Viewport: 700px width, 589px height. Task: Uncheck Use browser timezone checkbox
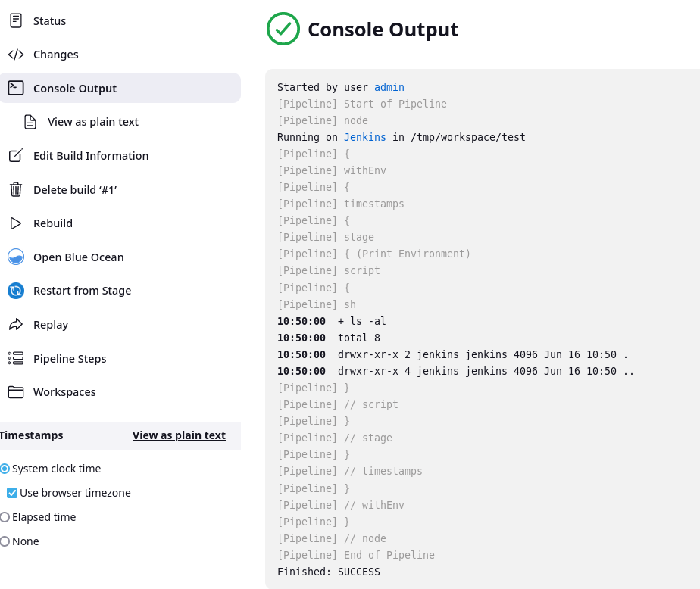[x=12, y=493]
